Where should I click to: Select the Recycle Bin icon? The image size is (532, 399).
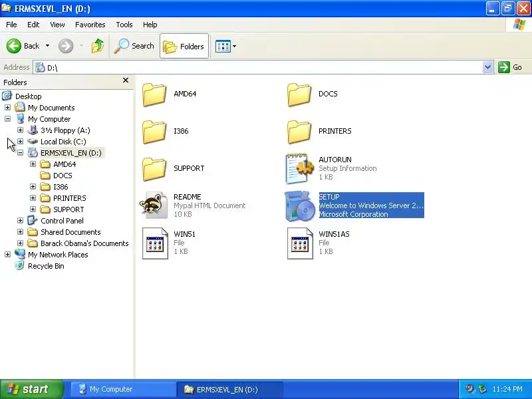click(x=20, y=265)
